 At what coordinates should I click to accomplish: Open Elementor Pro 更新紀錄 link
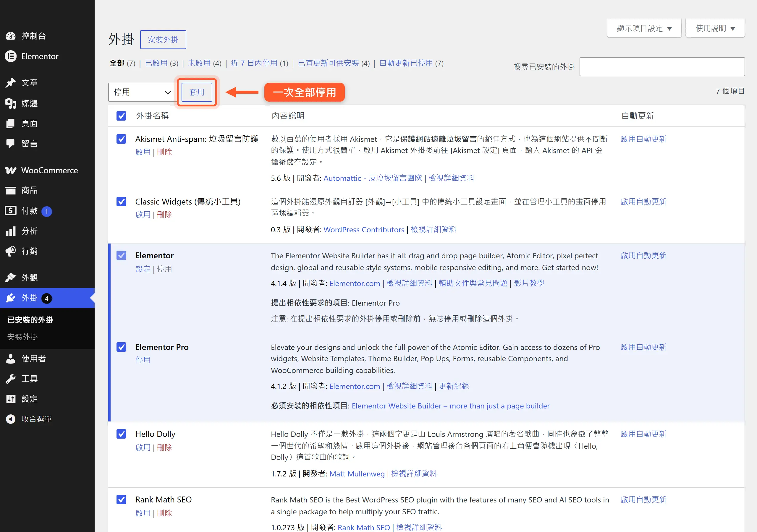454,386
